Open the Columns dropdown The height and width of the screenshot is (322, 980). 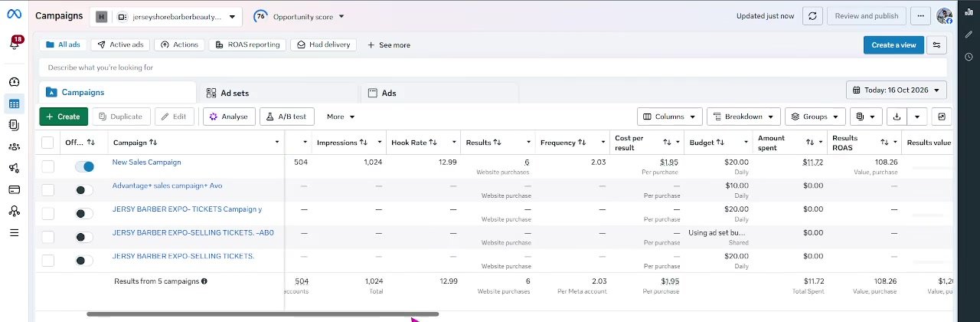(x=670, y=117)
